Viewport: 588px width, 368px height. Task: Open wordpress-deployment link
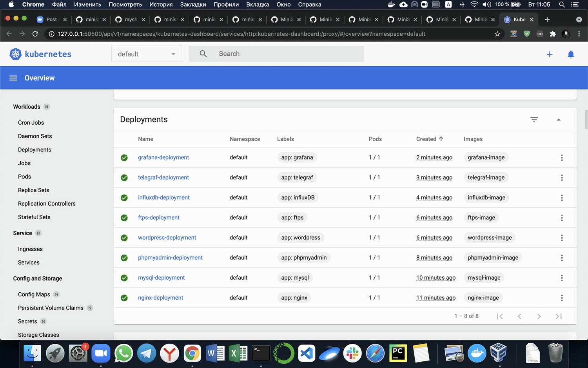167,237
